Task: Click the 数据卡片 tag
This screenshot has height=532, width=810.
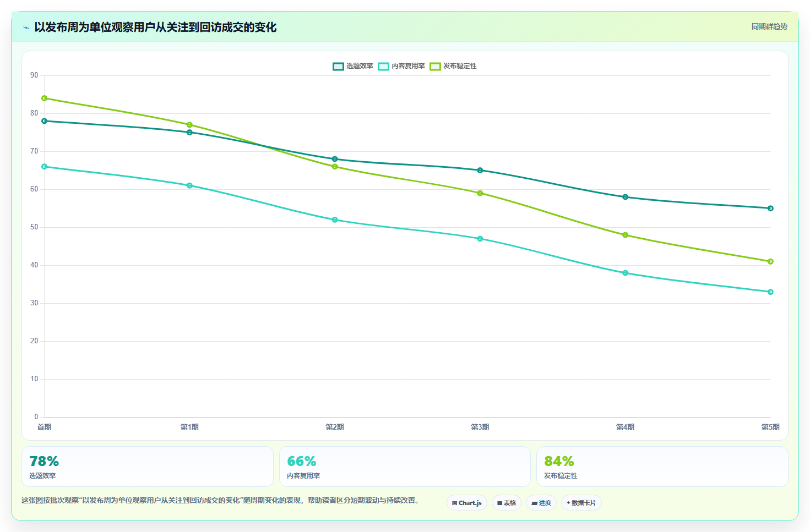Action: click(x=581, y=503)
